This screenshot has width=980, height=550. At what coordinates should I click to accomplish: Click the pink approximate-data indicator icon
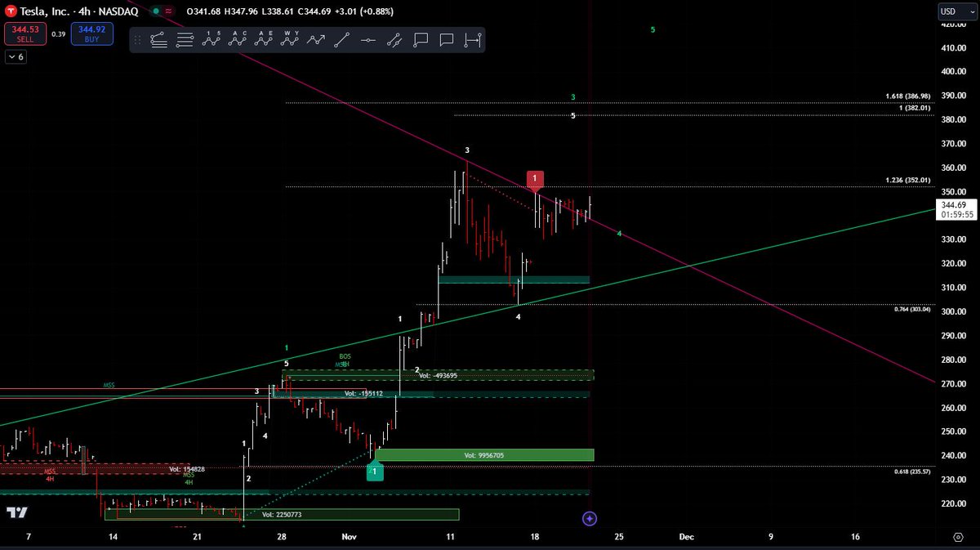click(x=169, y=11)
